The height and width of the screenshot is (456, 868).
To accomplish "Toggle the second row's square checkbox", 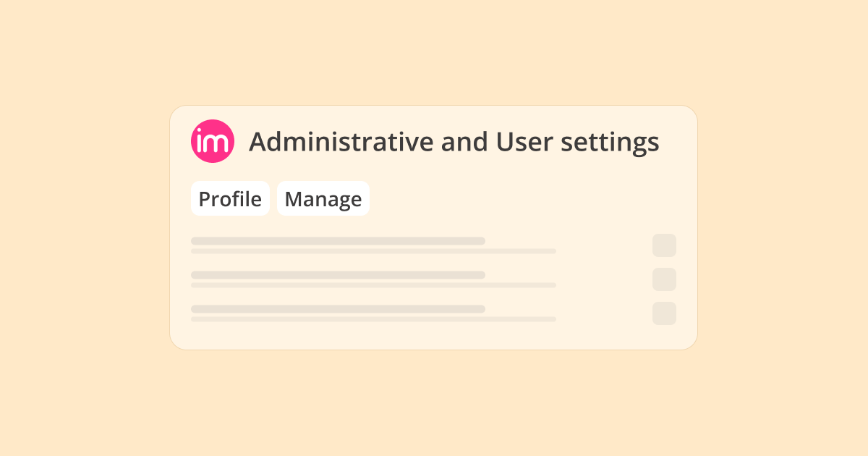I will 664,279.
